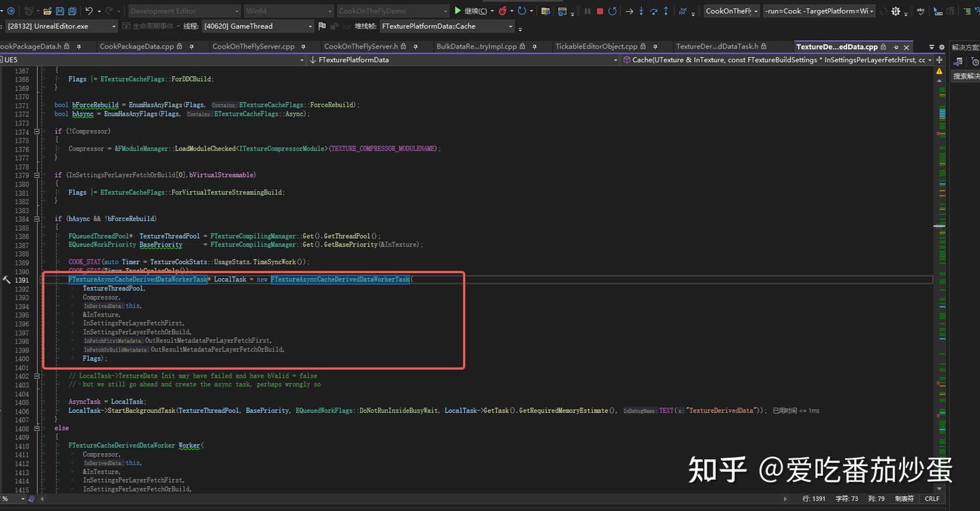Click the Stop Debugging red square icon

[x=601, y=11]
